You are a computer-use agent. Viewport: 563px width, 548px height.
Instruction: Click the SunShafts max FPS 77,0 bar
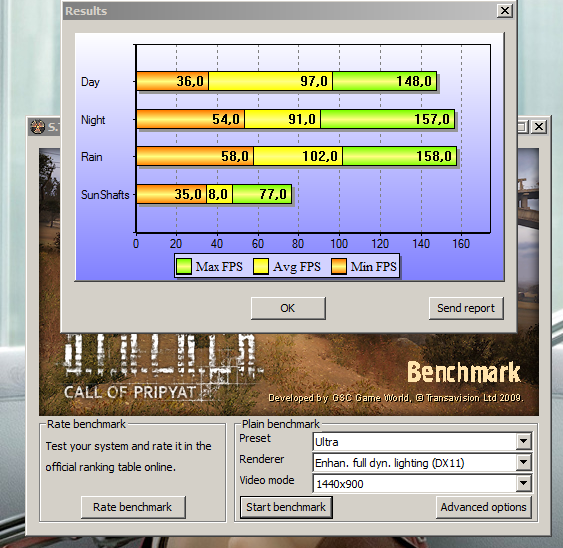262,194
